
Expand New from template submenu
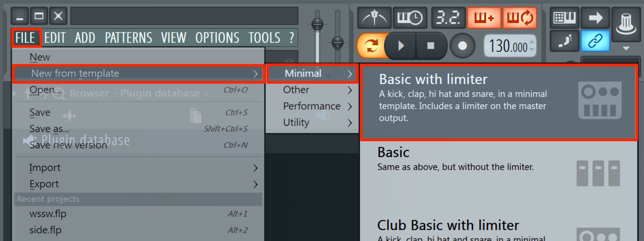[139, 74]
